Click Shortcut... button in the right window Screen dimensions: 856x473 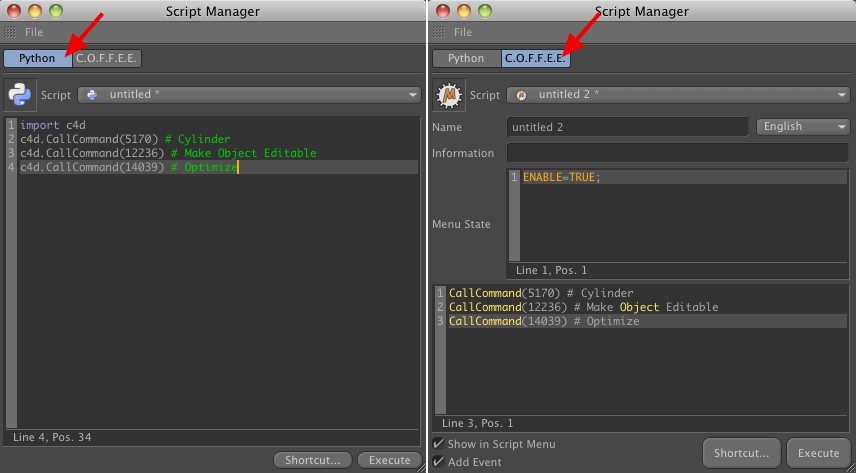pos(741,453)
